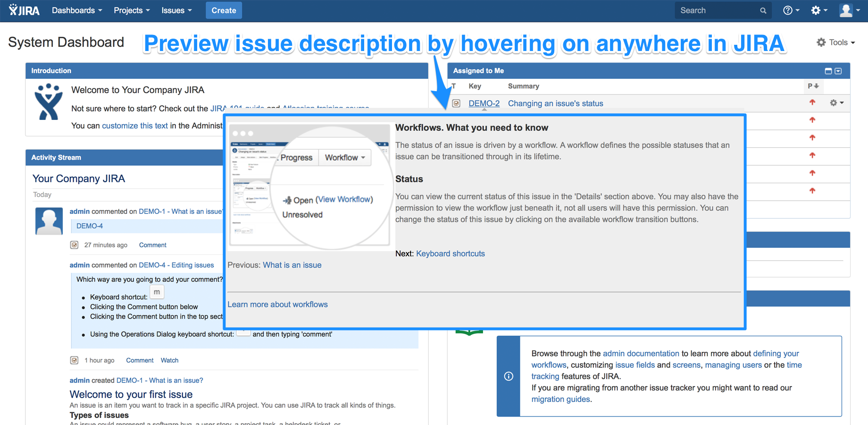Click the Your Company JIRA stream title
Screen dimensions: 868x425
pyautogui.click(x=79, y=178)
